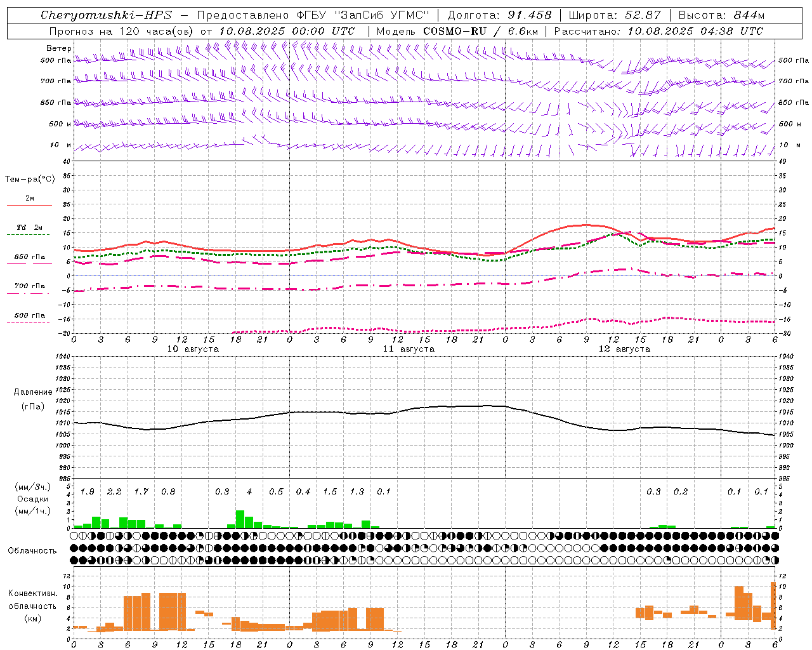Click the computed time "Рассчитано: 10.08.2025 04:38 UTC"
Screen dimensions: 812x650
658,31
